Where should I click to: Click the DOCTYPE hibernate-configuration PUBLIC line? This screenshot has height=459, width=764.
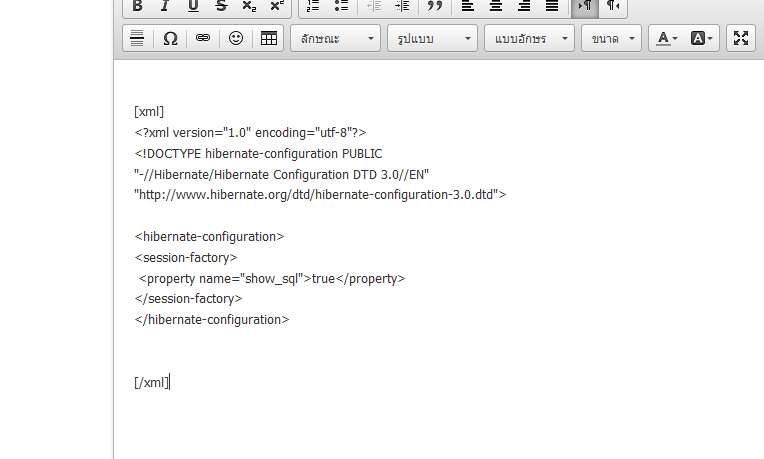(258, 153)
